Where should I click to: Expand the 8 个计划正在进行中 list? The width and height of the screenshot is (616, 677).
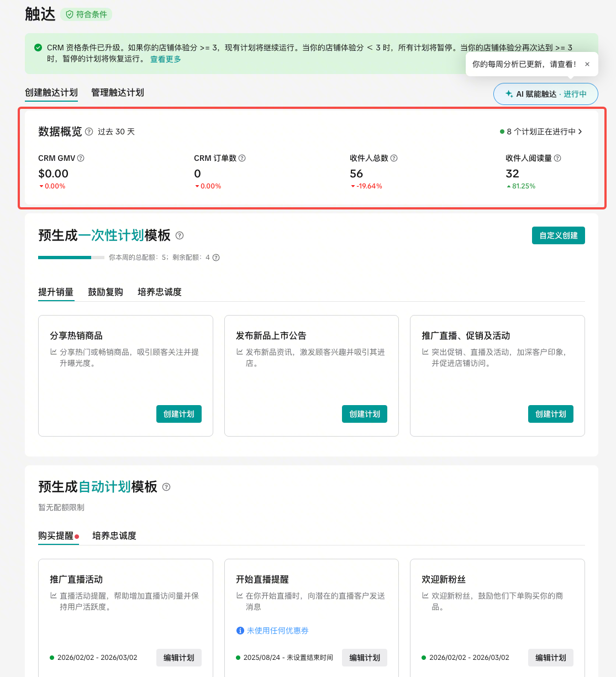[x=541, y=132]
